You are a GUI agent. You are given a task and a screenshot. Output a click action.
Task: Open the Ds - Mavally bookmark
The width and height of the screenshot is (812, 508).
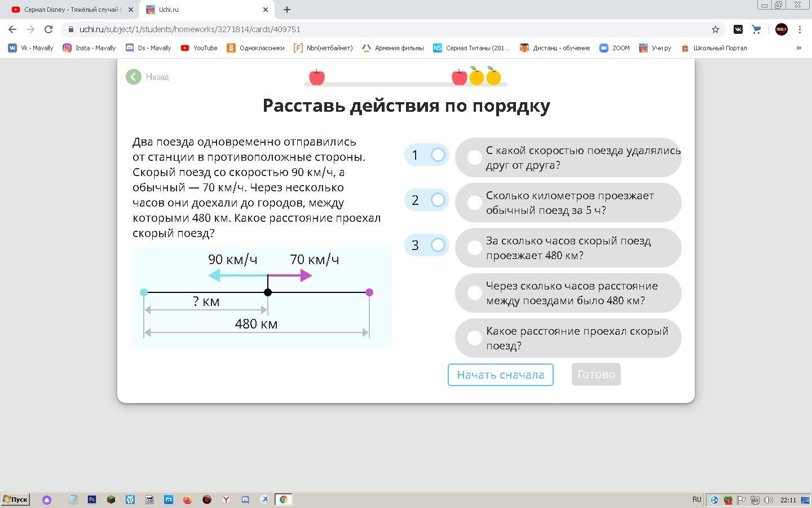click(x=148, y=48)
